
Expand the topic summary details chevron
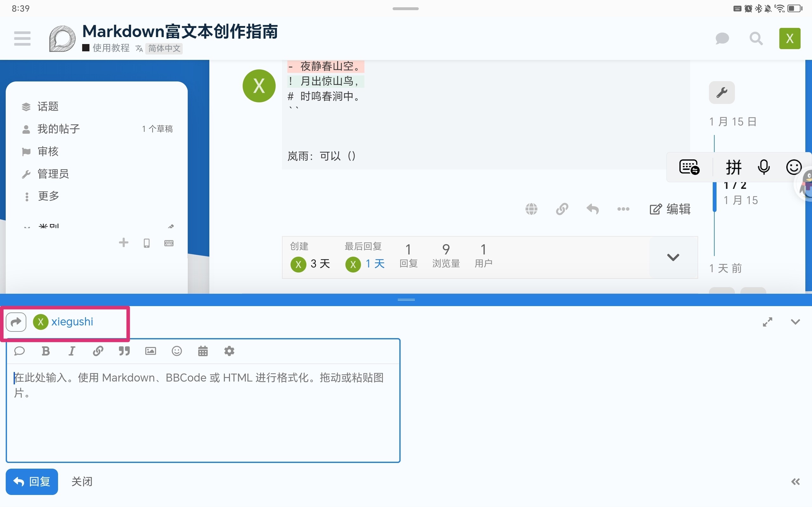click(673, 257)
